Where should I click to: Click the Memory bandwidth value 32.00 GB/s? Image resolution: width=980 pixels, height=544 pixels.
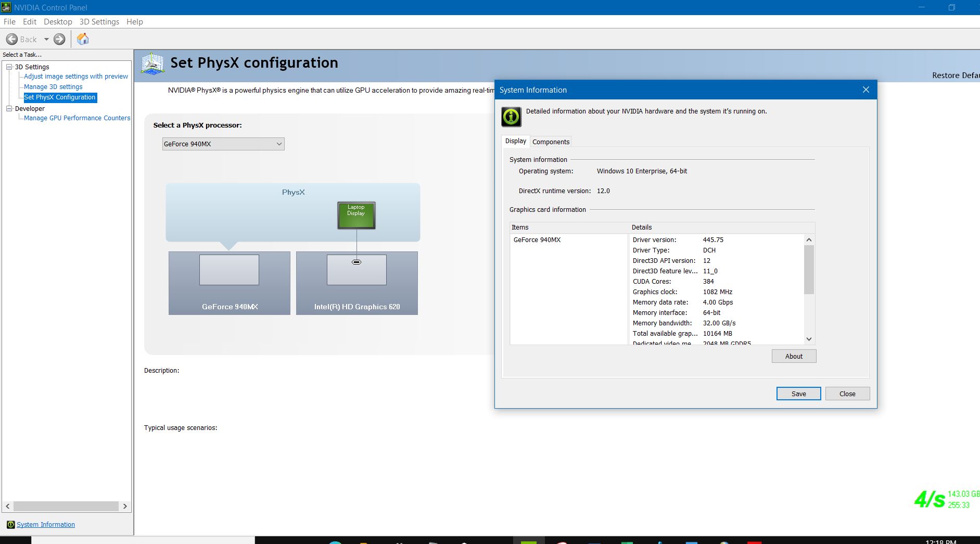tap(719, 323)
